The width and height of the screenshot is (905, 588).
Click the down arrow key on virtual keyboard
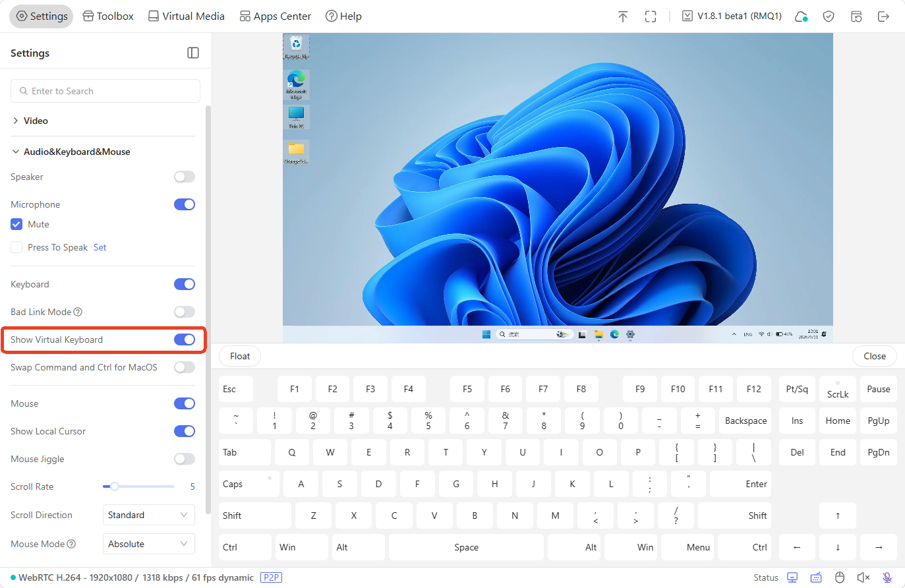[x=838, y=547]
